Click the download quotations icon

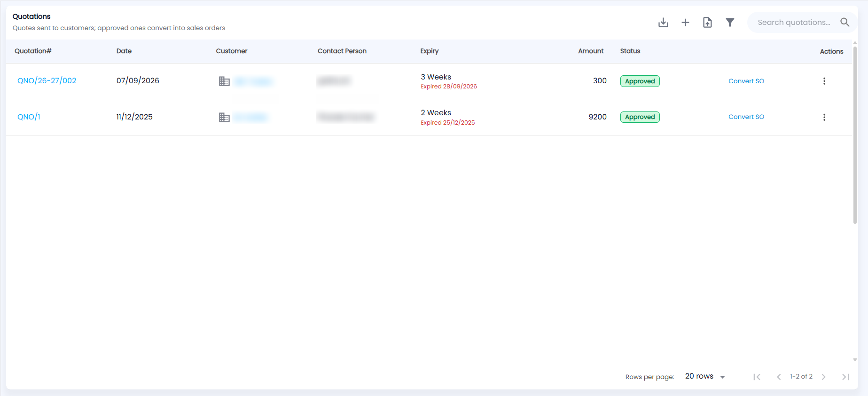(x=663, y=22)
